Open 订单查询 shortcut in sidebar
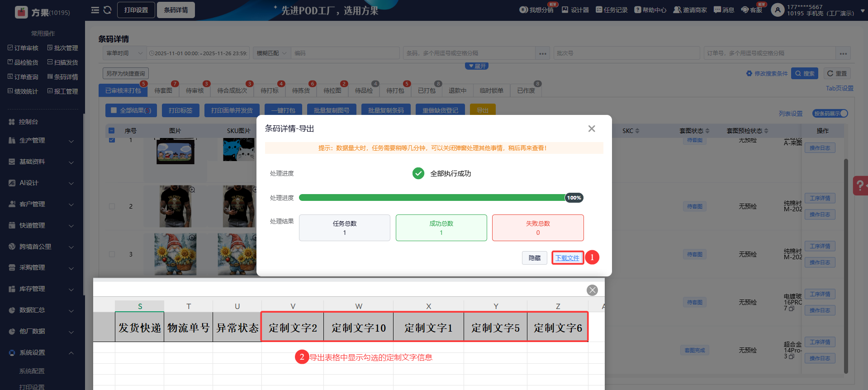Viewport: 868px width, 390px height. pyautogui.click(x=23, y=77)
